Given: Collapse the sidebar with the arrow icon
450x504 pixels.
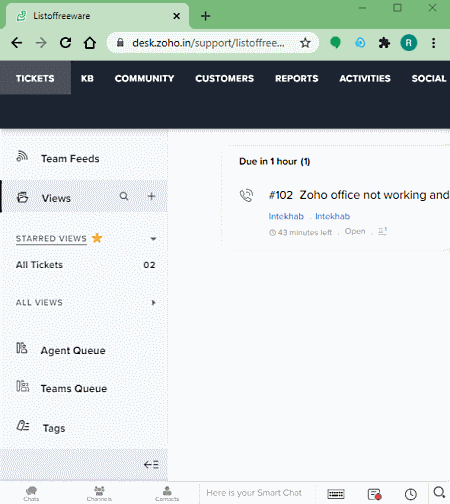Looking at the screenshot, I should [x=151, y=464].
